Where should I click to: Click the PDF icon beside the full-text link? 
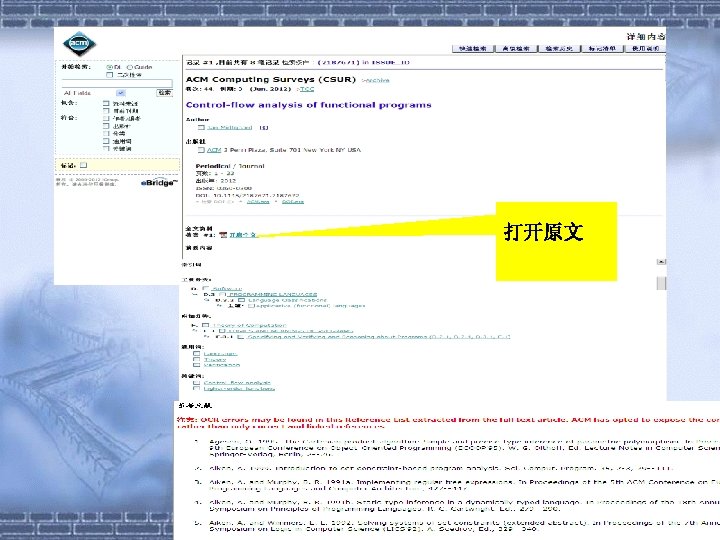tap(223, 235)
